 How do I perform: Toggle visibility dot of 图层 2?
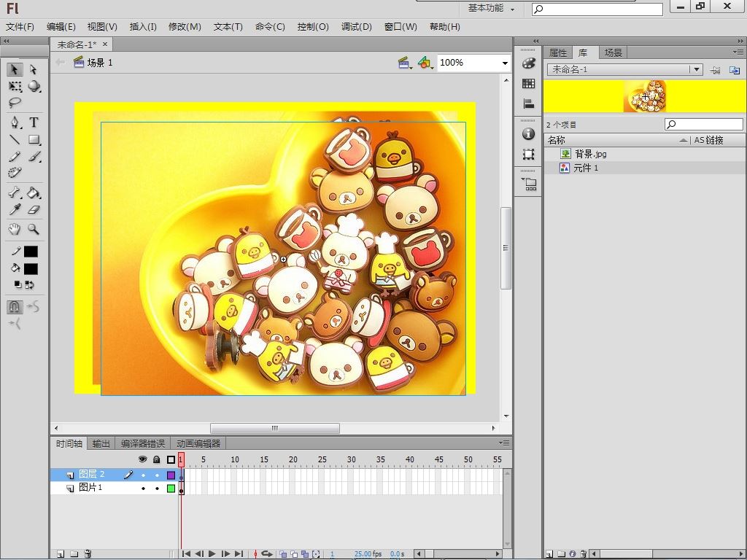coord(143,475)
